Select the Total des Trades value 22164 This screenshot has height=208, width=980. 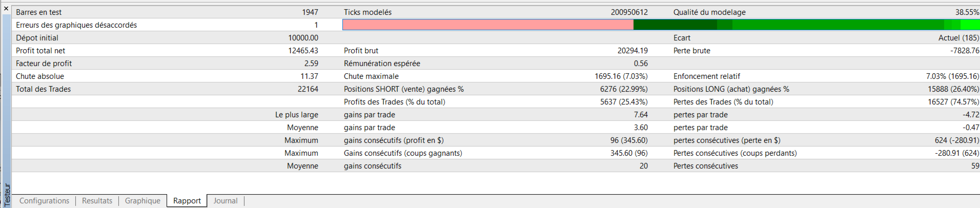coord(308,89)
